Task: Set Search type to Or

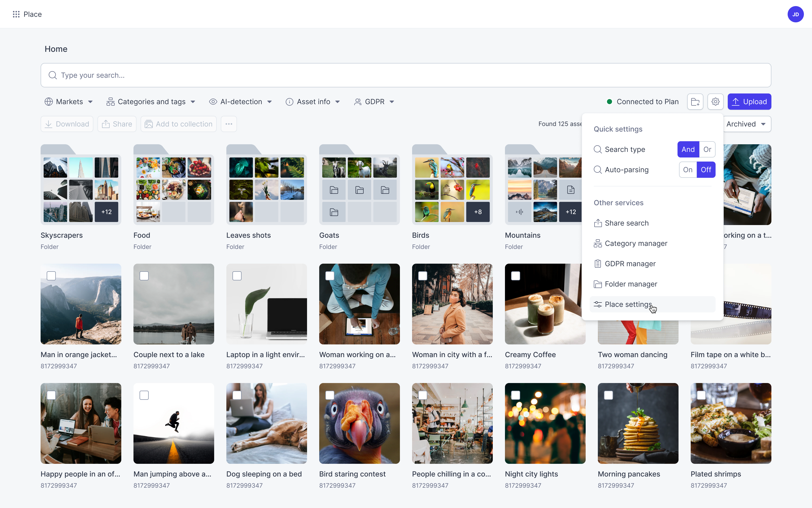Action: click(707, 150)
